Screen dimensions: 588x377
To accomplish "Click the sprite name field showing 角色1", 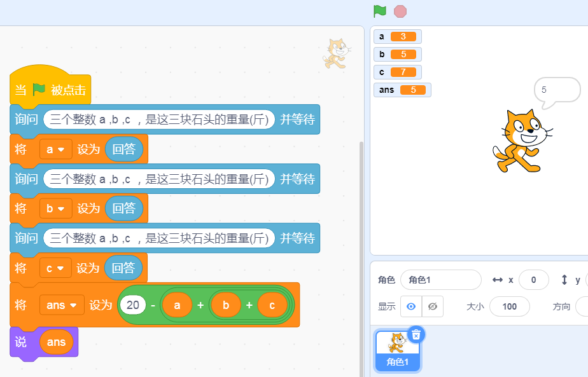I will pos(441,280).
